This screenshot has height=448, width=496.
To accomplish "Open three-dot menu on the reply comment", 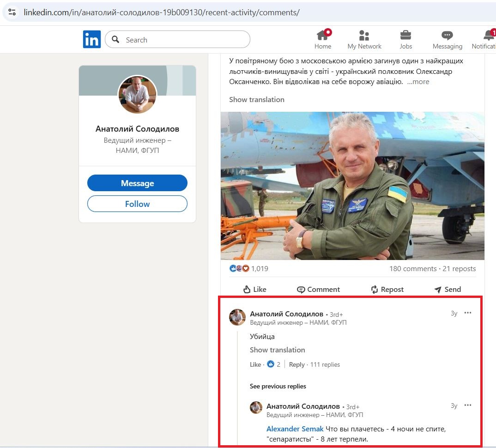I will click(468, 405).
